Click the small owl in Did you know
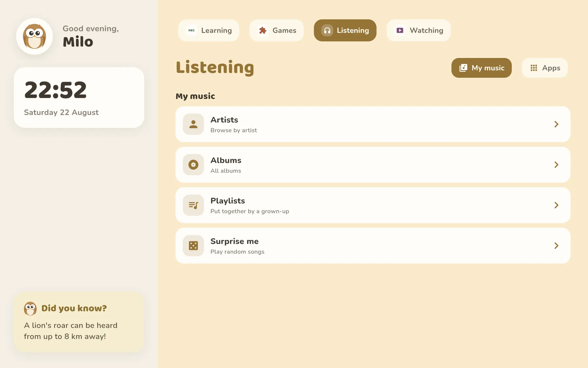The image size is (588, 368). point(30,308)
